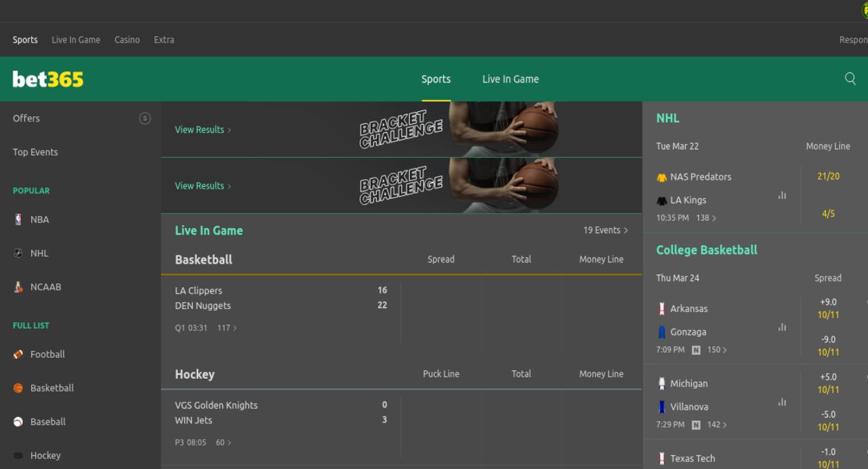
Task: Click the Texas Tech team name
Action: (x=693, y=458)
